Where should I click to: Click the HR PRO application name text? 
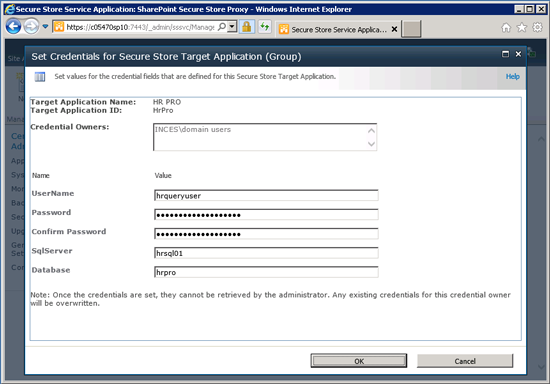167,102
